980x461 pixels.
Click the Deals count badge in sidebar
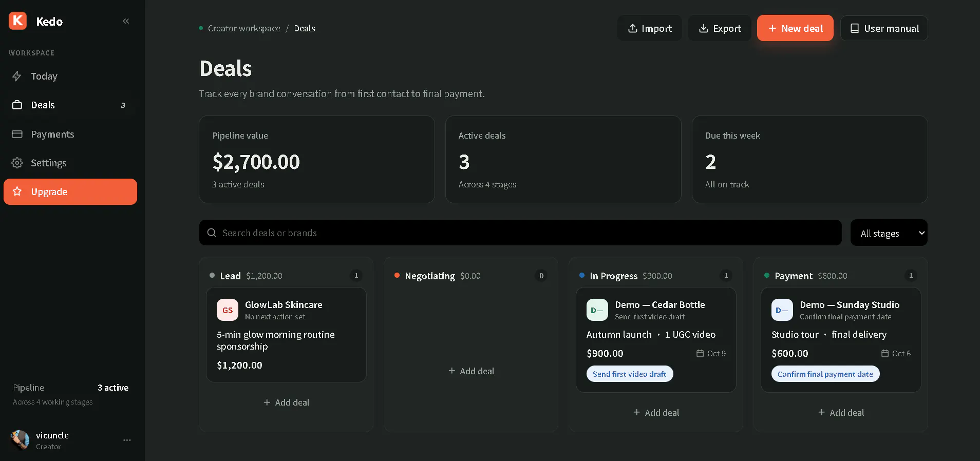pyautogui.click(x=123, y=105)
